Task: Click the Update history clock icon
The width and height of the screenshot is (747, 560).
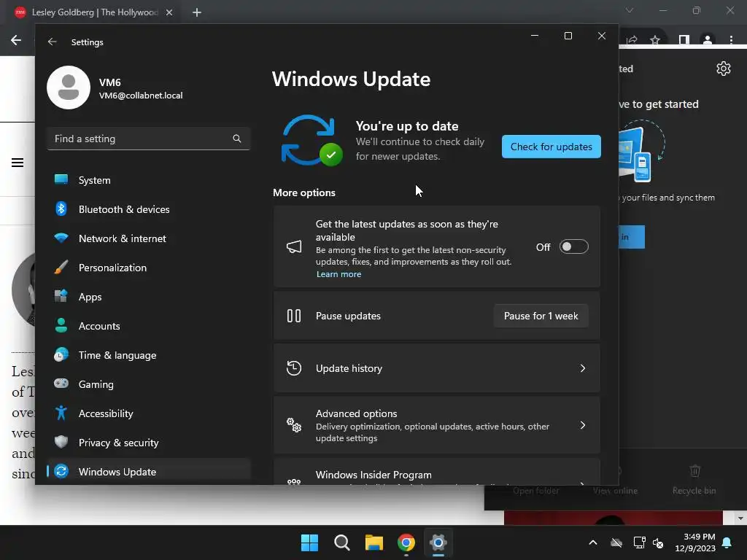Action: [x=294, y=368]
